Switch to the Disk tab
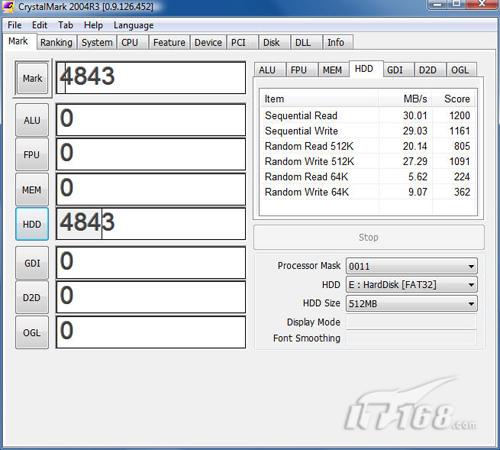This screenshot has width=500, height=450. [271, 42]
